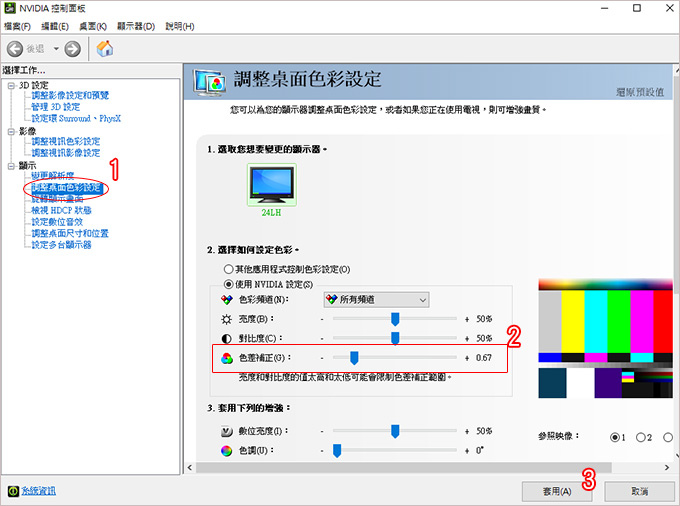The height and width of the screenshot is (506, 680).
Task: Open the Back history dropdown arrow
Action: tap(56, 49)
